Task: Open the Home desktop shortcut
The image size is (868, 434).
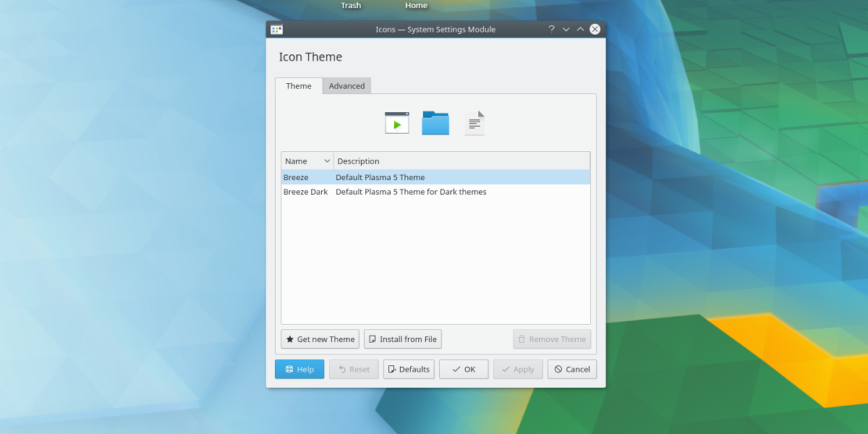Action: [x=416, y=6]
